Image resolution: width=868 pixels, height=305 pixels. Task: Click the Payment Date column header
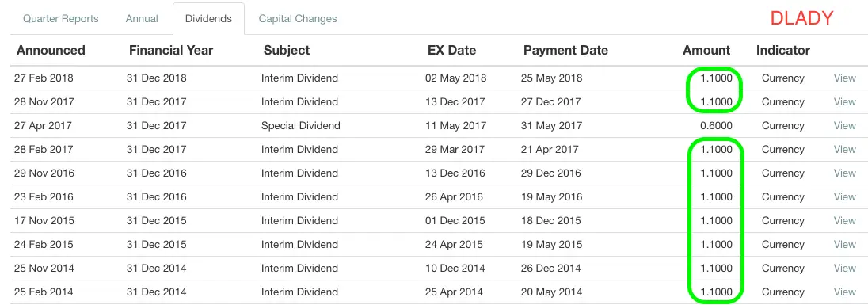tap(565, 51)
